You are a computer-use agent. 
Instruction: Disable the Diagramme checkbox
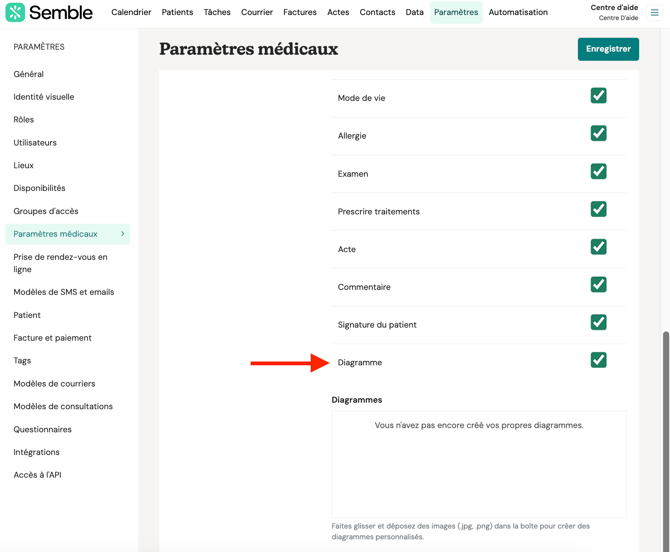(598, 360)
